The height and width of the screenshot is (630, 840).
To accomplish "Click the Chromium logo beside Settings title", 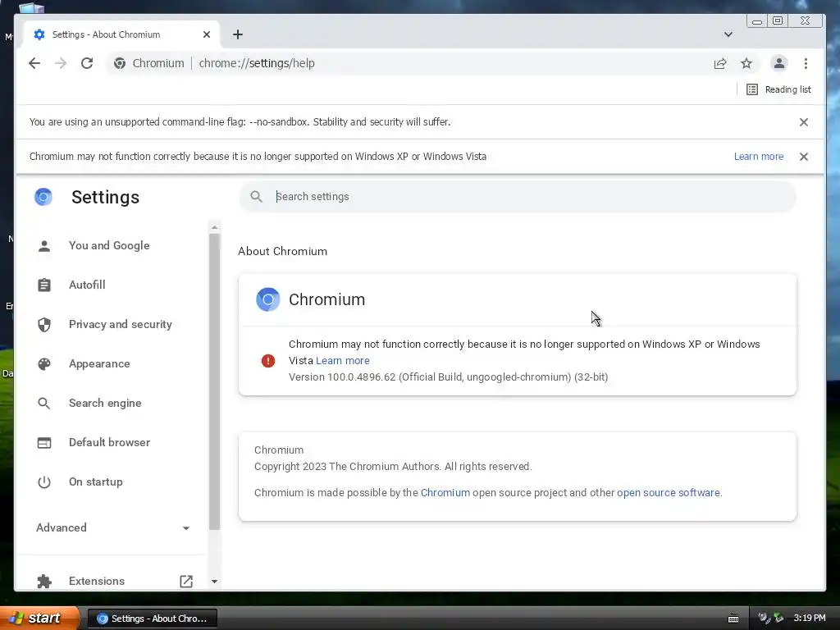I will (43, 197).
